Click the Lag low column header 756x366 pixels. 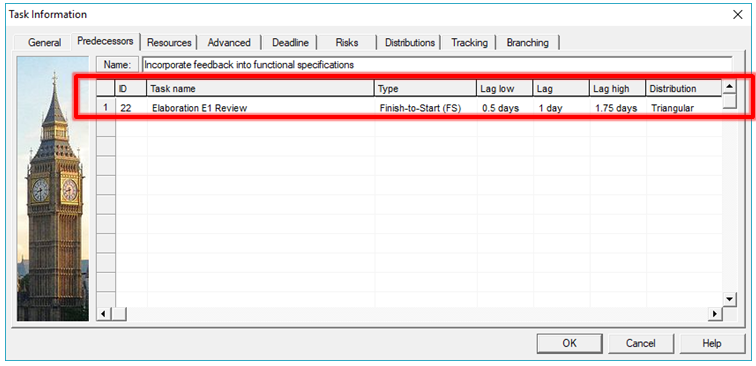[505, 89]
